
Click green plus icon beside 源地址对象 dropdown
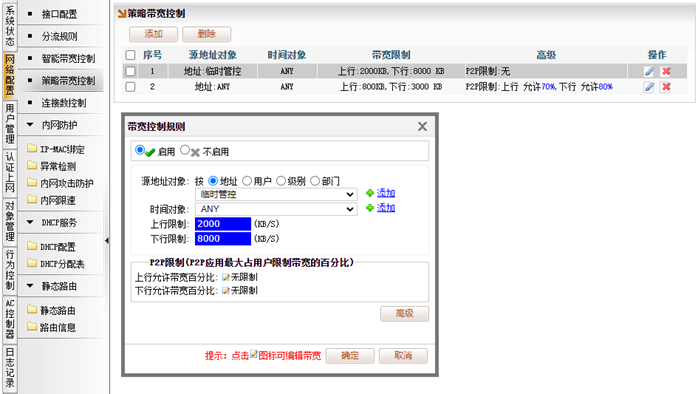coord(369,193)
